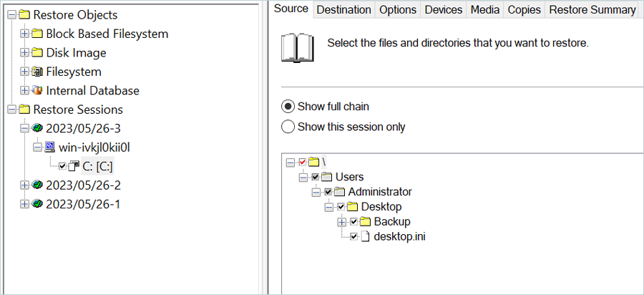This screenshot has height=295, width=644.
Task: Select the Show full chain radio button
Action: pyautogui.click(x=288, y=107)
